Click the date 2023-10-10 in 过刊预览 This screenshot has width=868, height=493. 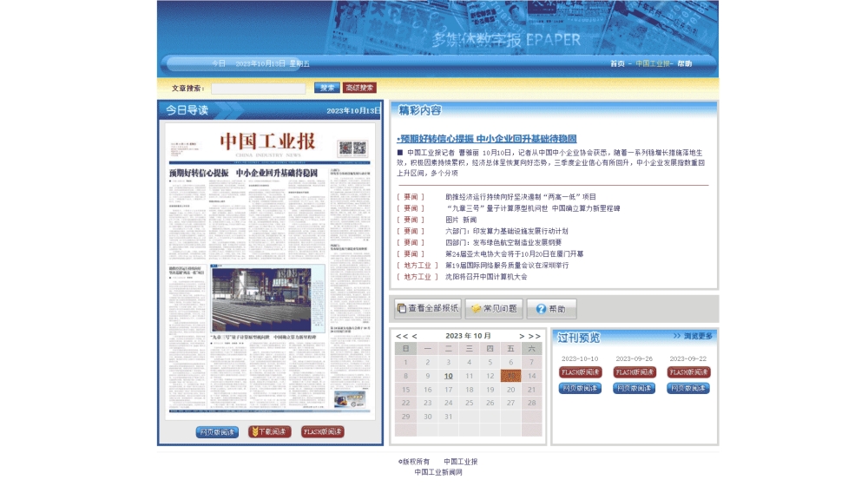(580, 359)
